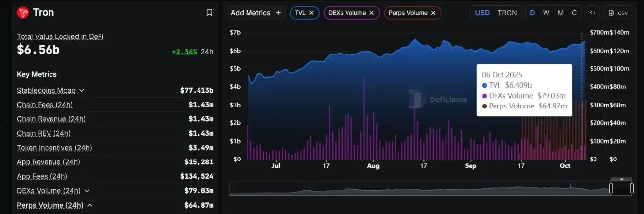Select the cumulative C interval
This screenshot has height=214, width=644.
574,13
